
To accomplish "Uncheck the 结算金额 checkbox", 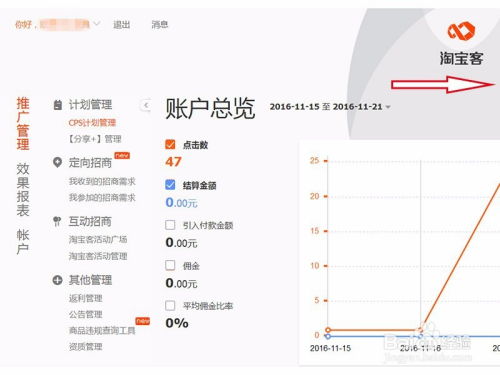I will click(x=170, y=184).
